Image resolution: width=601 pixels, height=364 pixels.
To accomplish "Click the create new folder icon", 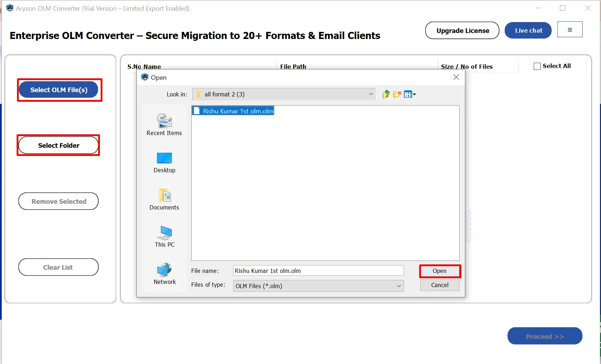I will click(397, 94).
